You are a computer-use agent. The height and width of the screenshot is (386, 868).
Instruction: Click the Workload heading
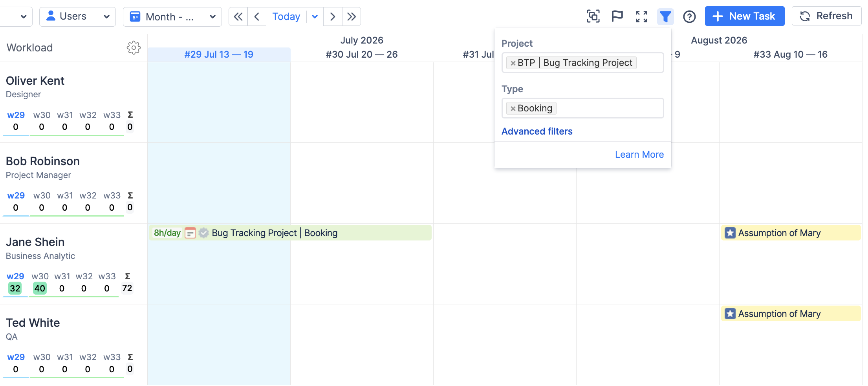point(29,48)
